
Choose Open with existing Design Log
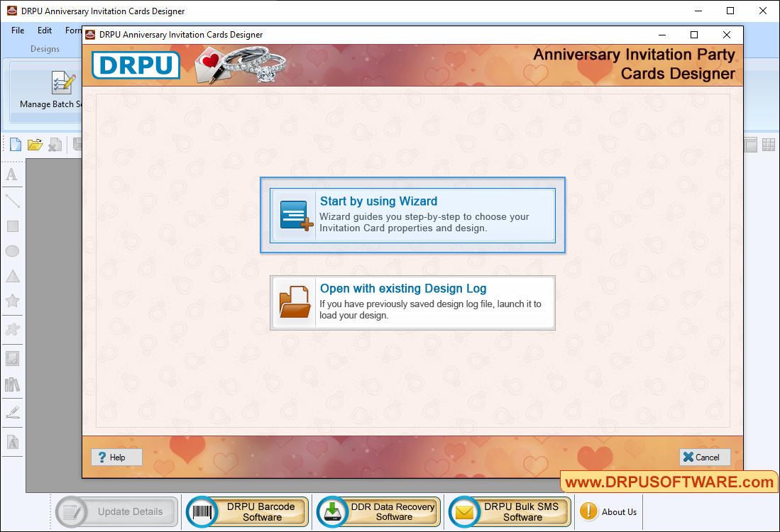click(412, 303)
